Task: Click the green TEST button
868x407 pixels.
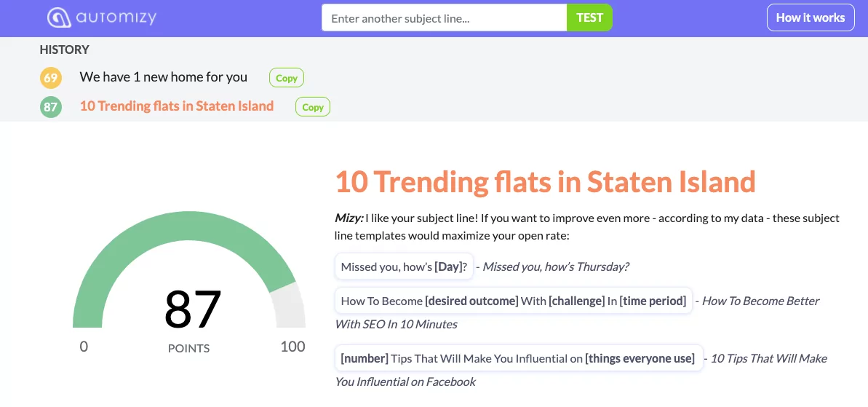Action: (589, 17)
